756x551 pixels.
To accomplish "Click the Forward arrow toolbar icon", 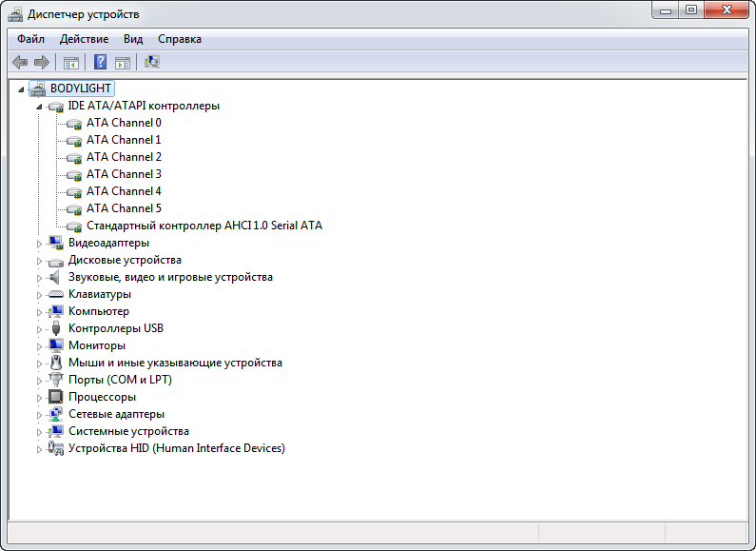I will [x=41, y=62].
